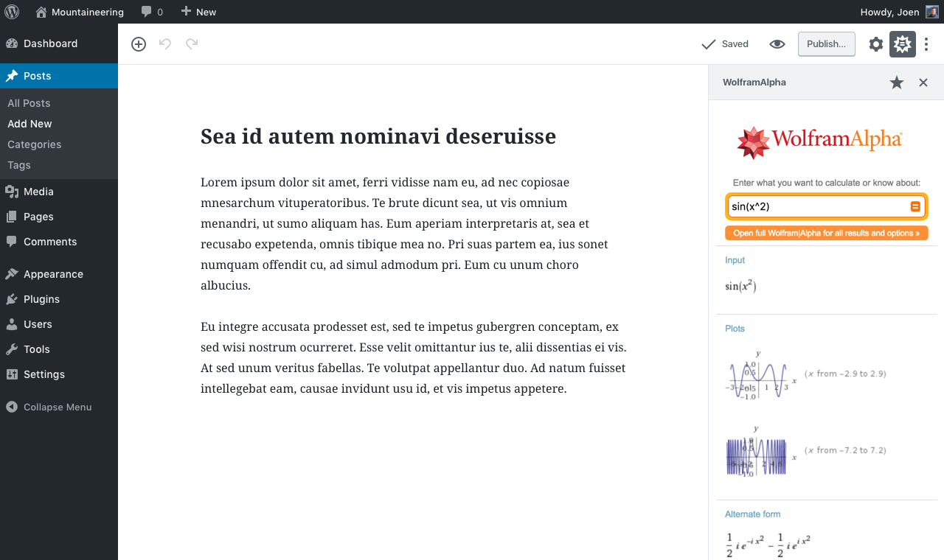Go to All Posts submenu
This screenshot has width=944, height=560.
click(x=29, y=103)
